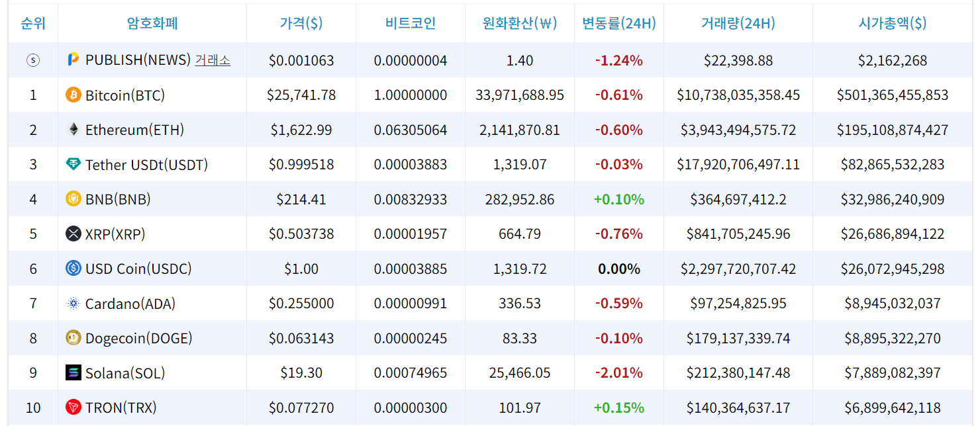Click the Cardano logo icon
The image size is (980, 426).
tap(73, 304)
